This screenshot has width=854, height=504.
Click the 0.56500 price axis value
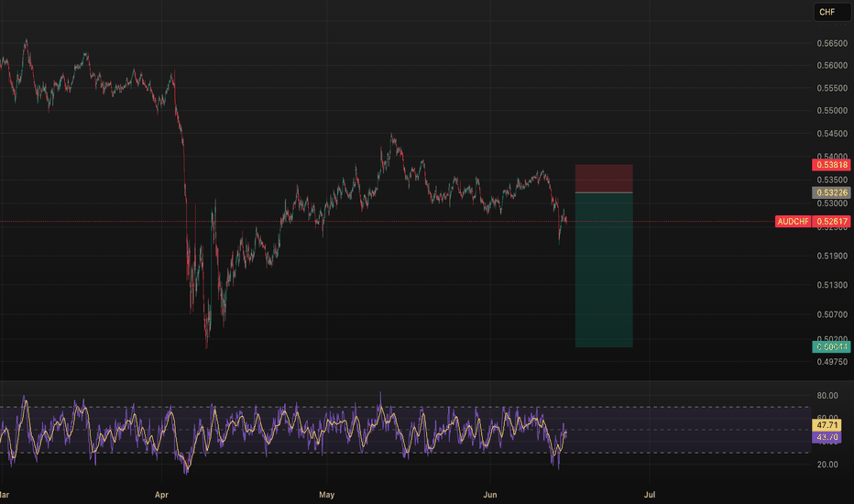(x=832, y=44)
